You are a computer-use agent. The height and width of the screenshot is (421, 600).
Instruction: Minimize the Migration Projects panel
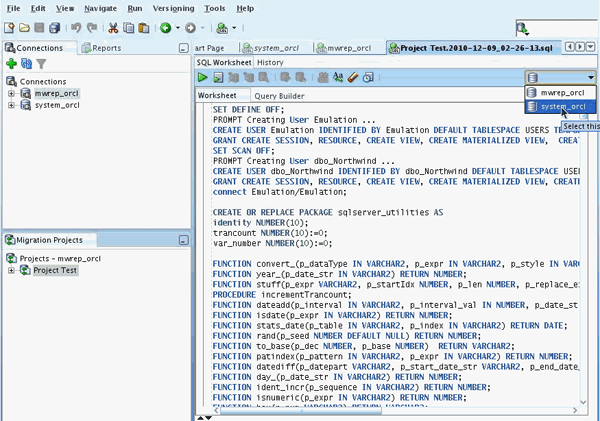(x=183, y=240)
